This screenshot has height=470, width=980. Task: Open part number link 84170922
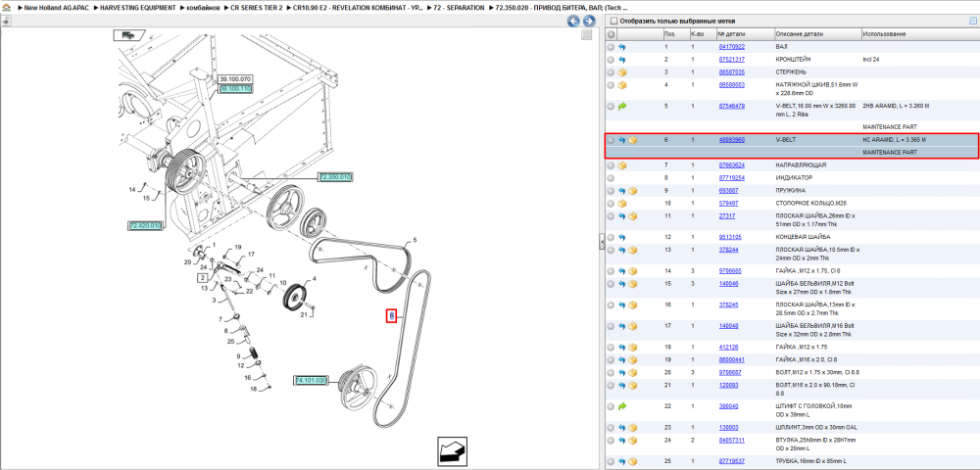click(731, 47)
